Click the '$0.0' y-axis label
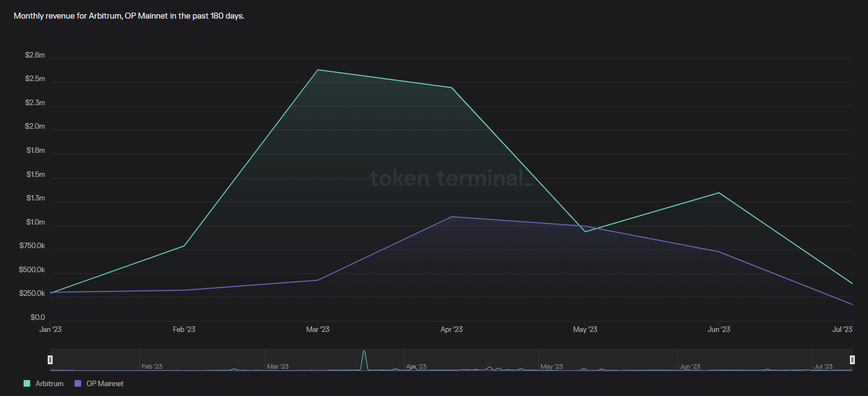This screenshot has width=868, height=396. tap(38, 317)
